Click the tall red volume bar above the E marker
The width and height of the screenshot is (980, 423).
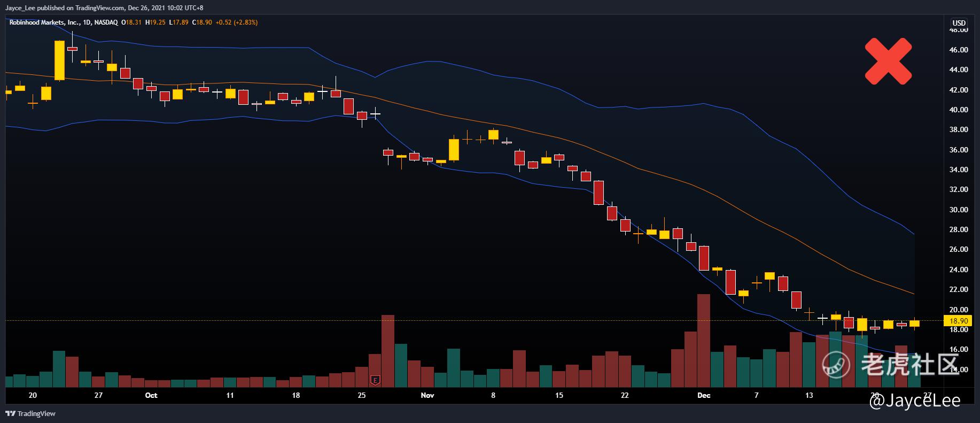coord(388,351)
